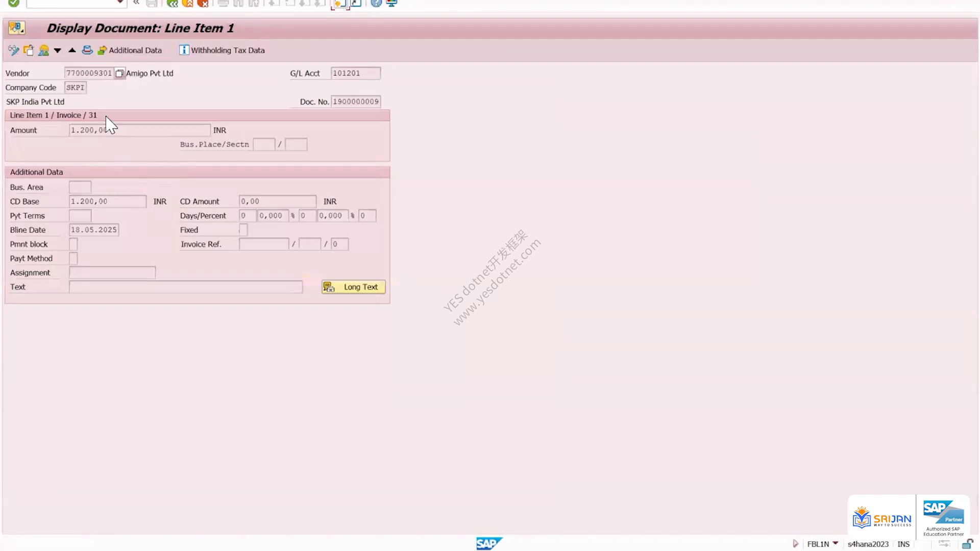Open the Long Text button
This screenshot has height=551, width=980.
point(354,287)
